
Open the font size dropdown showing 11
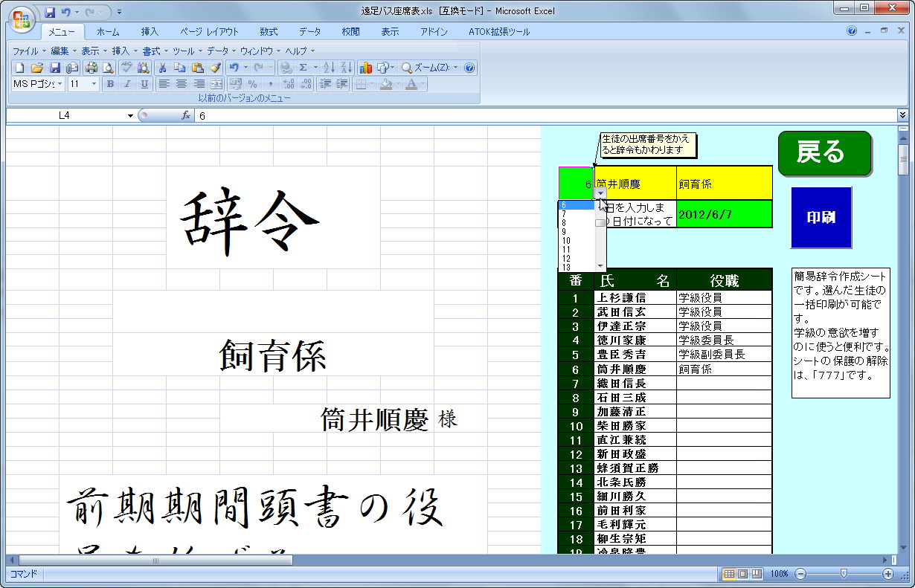coord(93,83)
